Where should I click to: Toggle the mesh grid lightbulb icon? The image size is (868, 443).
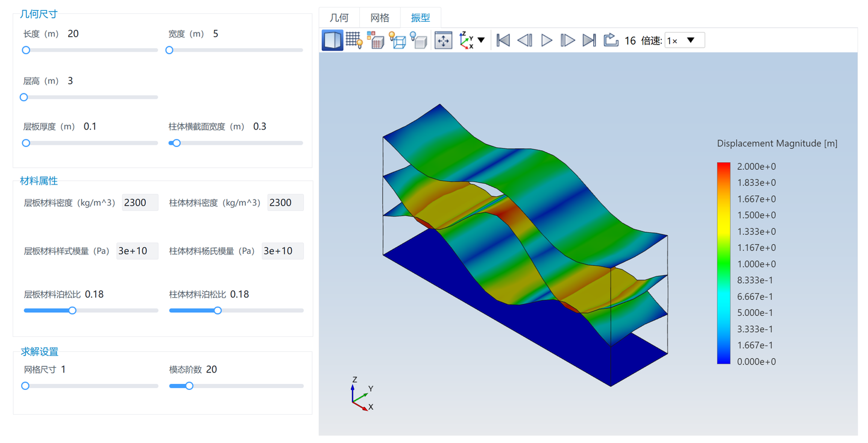354,40
